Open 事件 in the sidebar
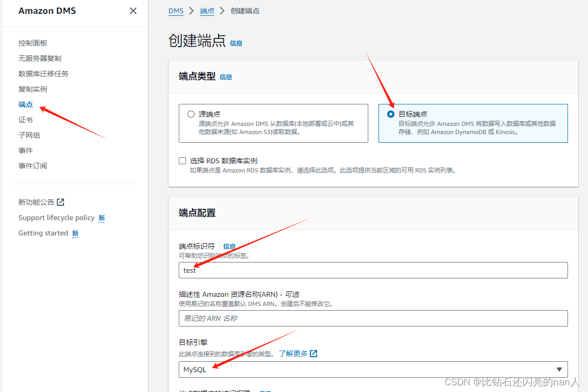The width and height of the screenshot is (588, 392). click(26, 150)
